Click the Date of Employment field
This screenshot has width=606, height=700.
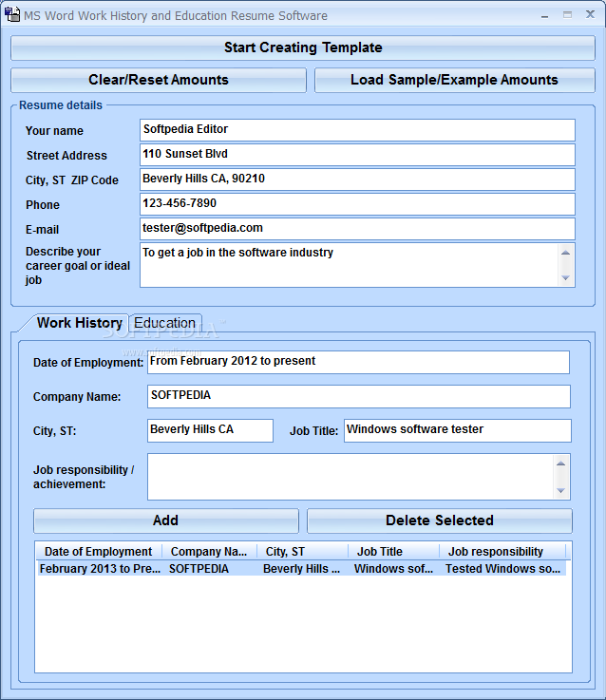358,362
